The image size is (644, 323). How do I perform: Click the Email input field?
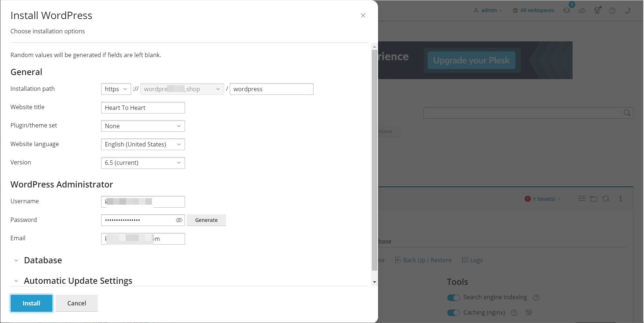click(x=143, y=239)
